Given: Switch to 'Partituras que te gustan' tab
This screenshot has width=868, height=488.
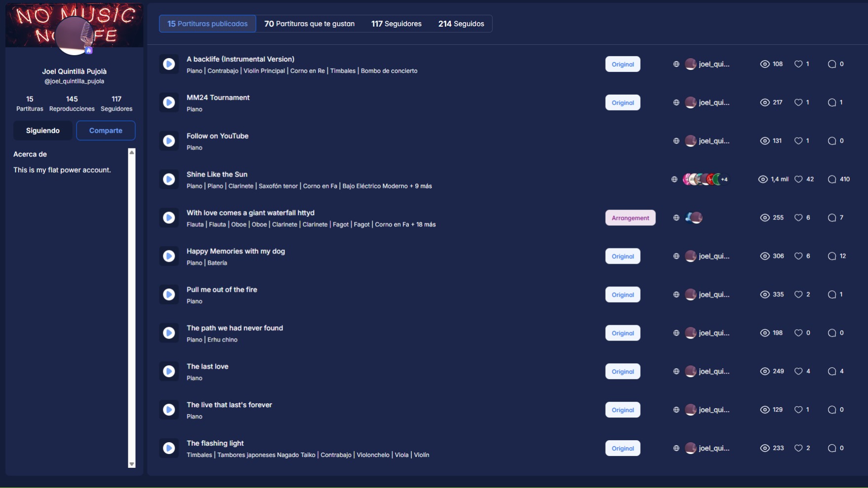Looking at the screenshot, I should pos(309,24).
